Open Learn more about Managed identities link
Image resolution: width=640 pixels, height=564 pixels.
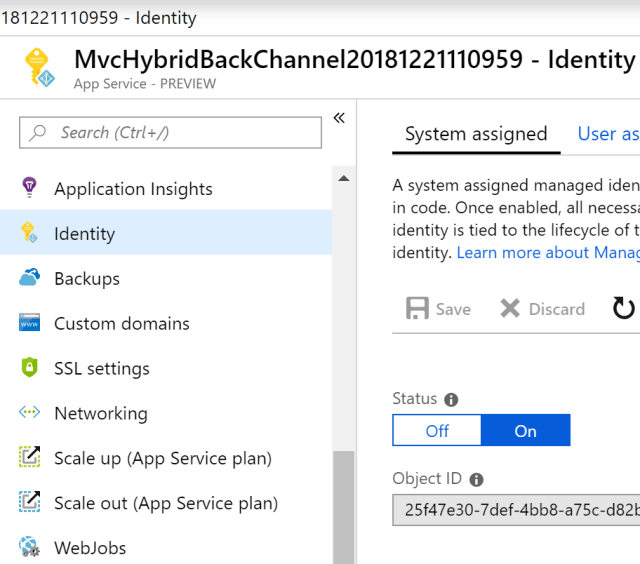click(x=547, y=253)
